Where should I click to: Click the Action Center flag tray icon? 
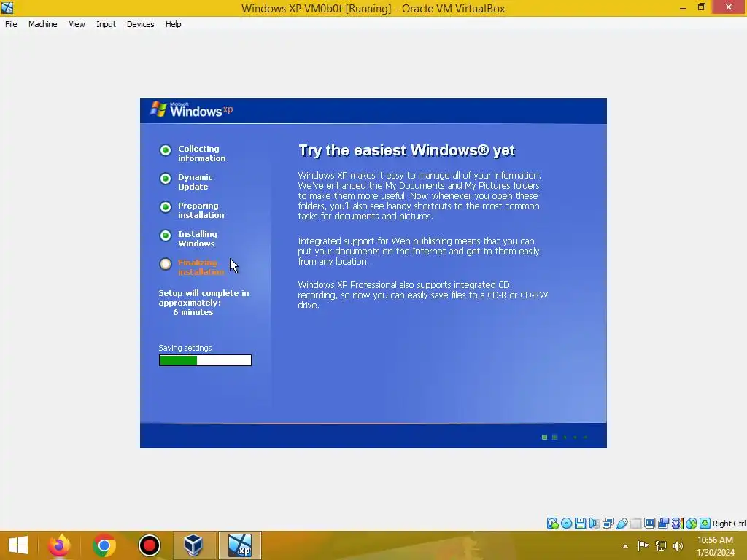643,545
